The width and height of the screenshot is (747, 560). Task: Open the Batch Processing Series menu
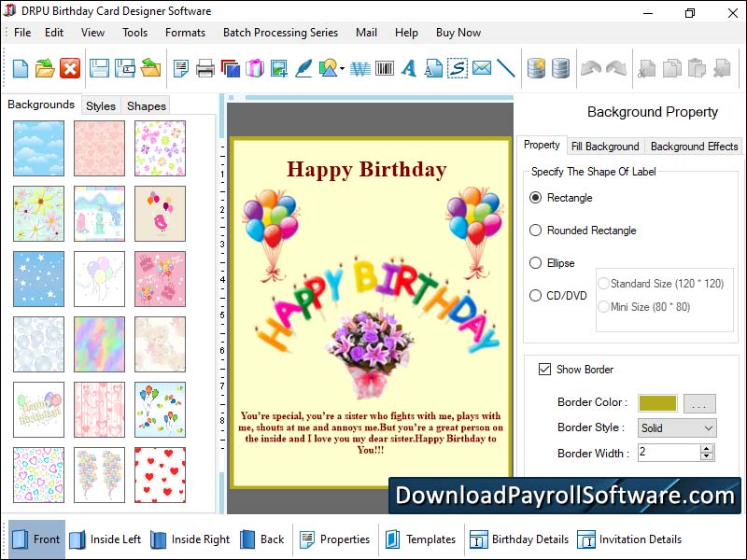280,32
